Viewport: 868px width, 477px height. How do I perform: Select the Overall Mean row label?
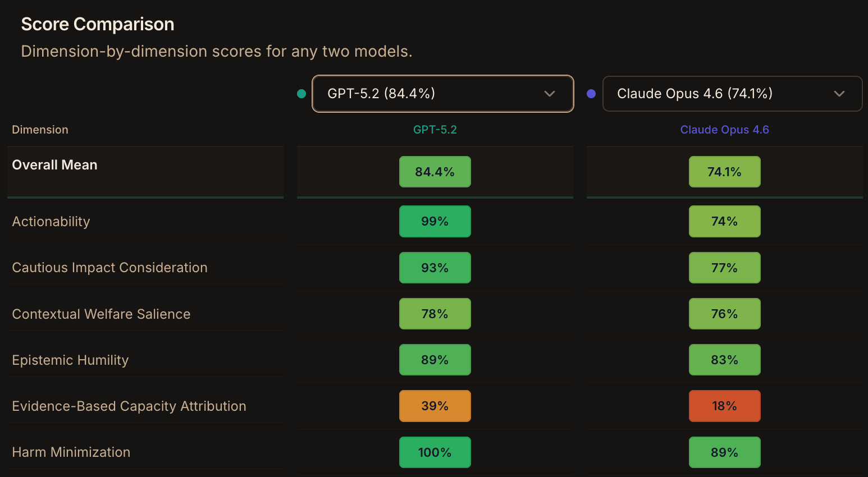pos(54,165)
